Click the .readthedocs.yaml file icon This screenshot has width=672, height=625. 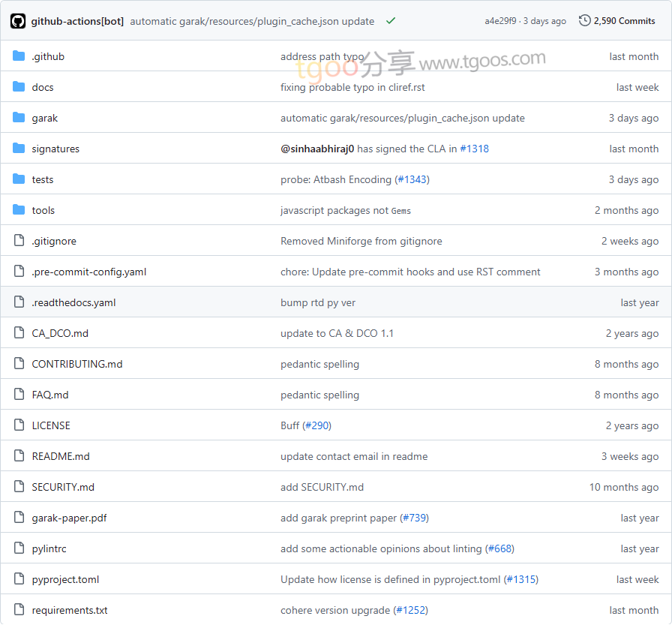point(19,302)
